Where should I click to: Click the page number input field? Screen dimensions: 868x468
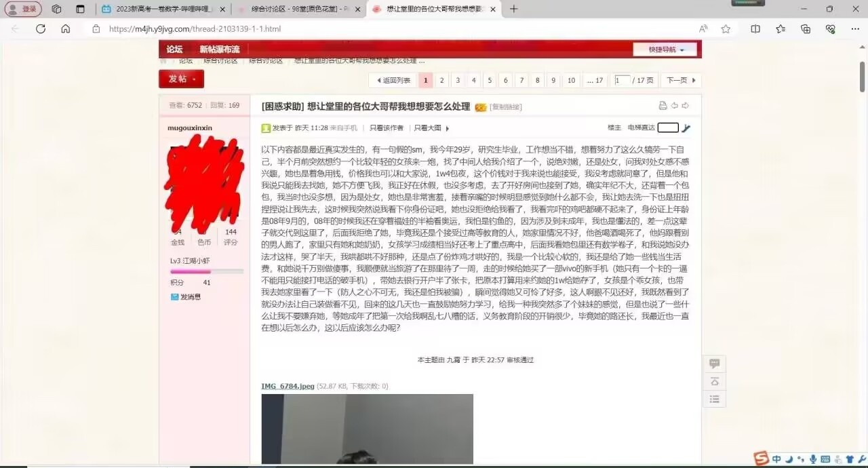pos(622,80)
